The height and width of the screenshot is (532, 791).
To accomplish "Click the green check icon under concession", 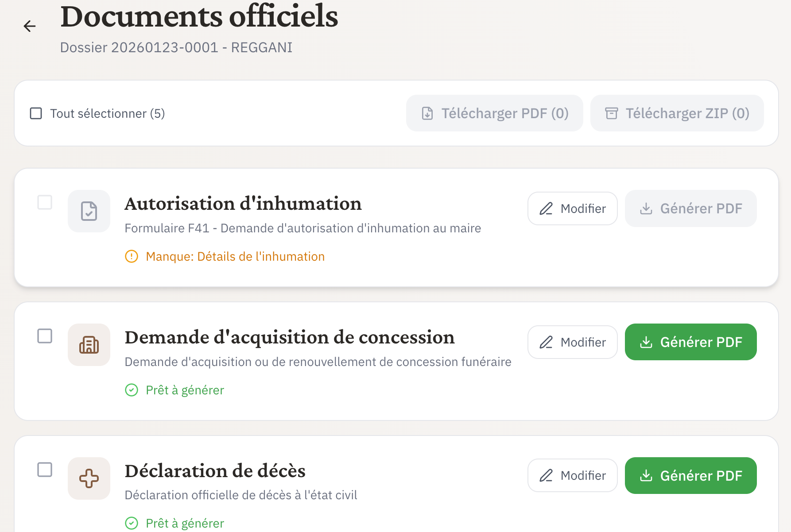I will coord(132,390).
